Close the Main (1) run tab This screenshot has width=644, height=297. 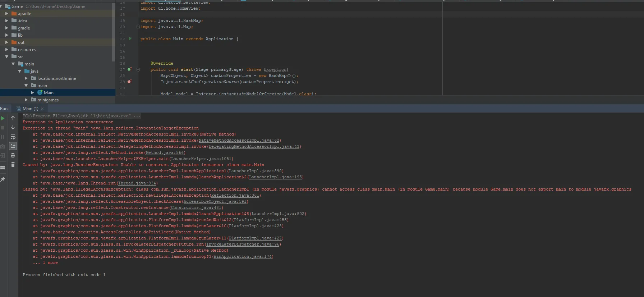42,109
